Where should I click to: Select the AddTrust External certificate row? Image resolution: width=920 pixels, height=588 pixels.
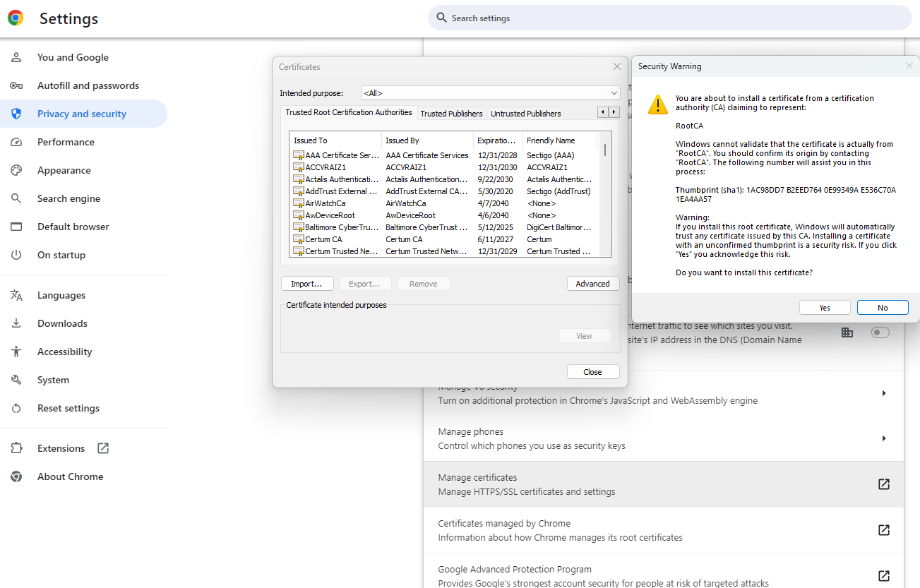[443, 191]
